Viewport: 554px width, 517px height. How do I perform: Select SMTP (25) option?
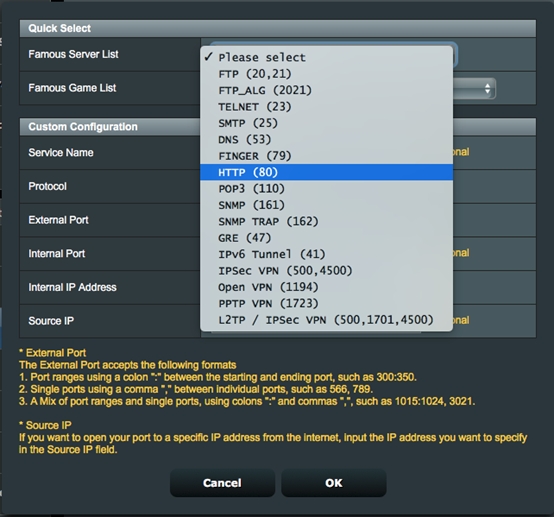(326, 123)
